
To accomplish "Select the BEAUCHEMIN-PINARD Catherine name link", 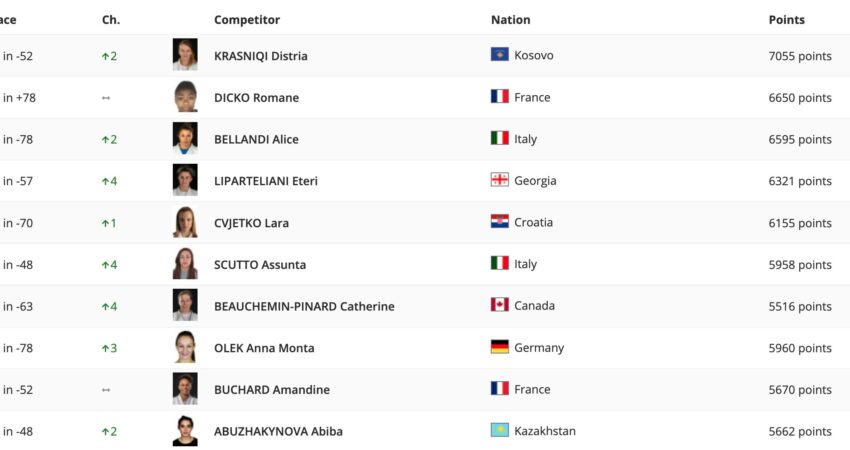I will 304,306.
